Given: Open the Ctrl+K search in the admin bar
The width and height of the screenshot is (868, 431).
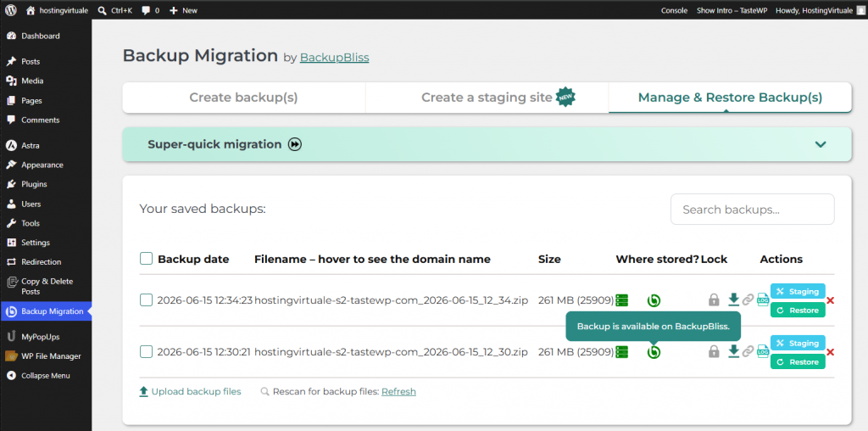Looking at the screenshot, I should tap(115, 10).
